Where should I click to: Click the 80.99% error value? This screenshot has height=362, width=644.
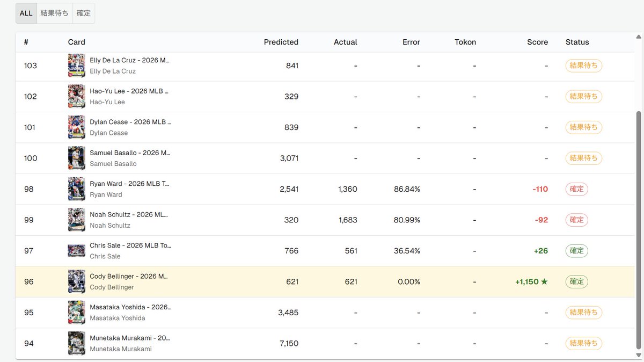406,220
